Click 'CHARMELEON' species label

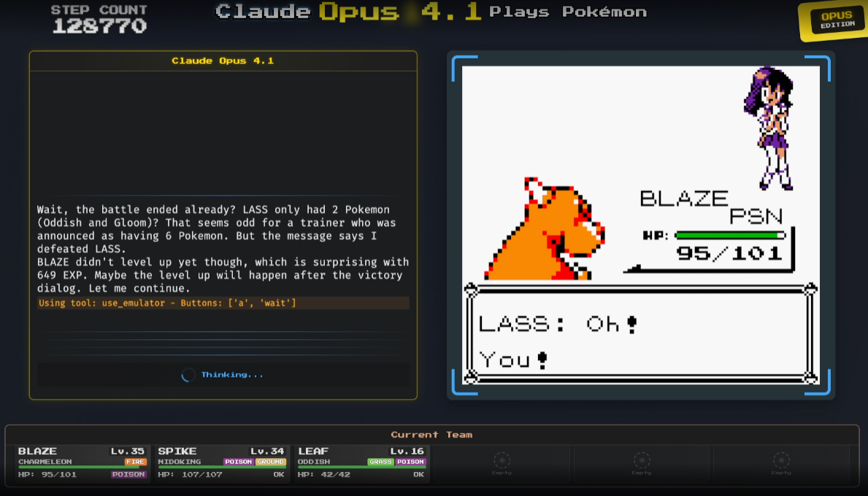coord(45,462)
